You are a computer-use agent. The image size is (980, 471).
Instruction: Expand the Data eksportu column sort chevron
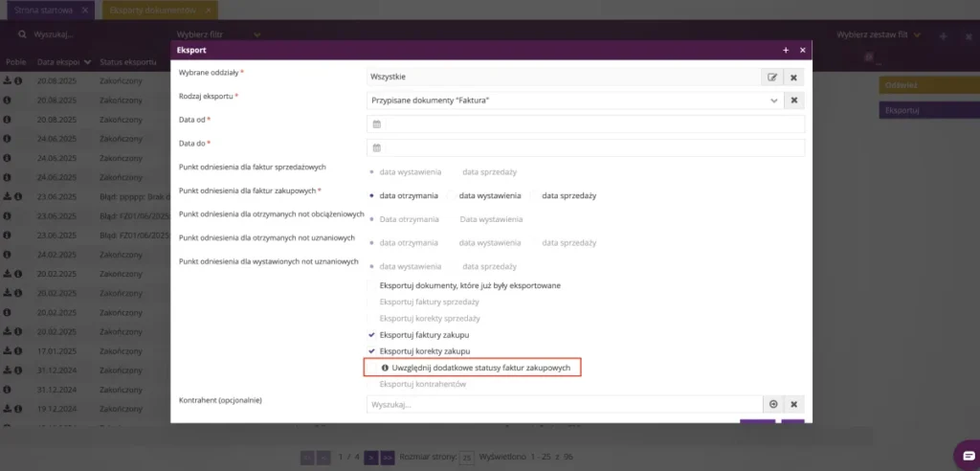click(x=87, y=62)
